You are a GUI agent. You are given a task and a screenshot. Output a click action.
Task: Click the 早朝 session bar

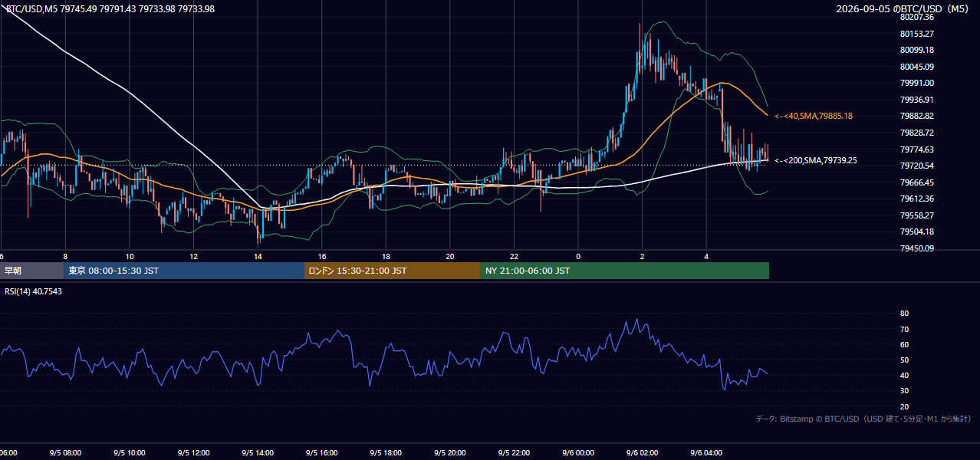pos(31,271)
